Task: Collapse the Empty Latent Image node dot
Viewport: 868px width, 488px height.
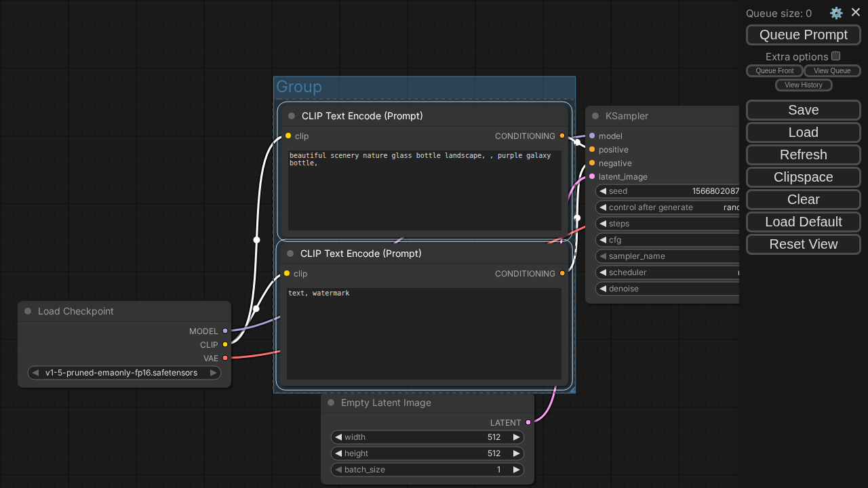Action: click(x=331, y=403)
